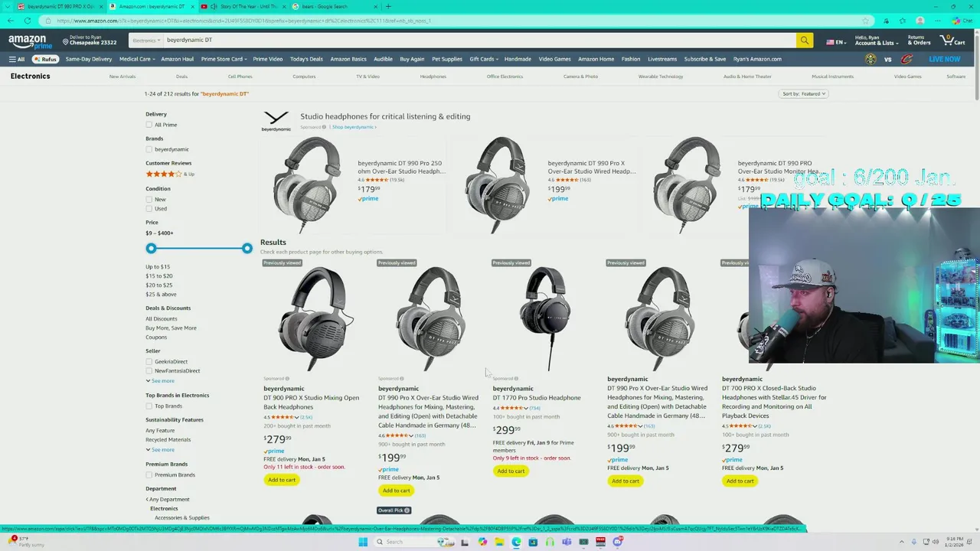
Task: Open the Account & Lists dropdown
Action: [876, 41]
